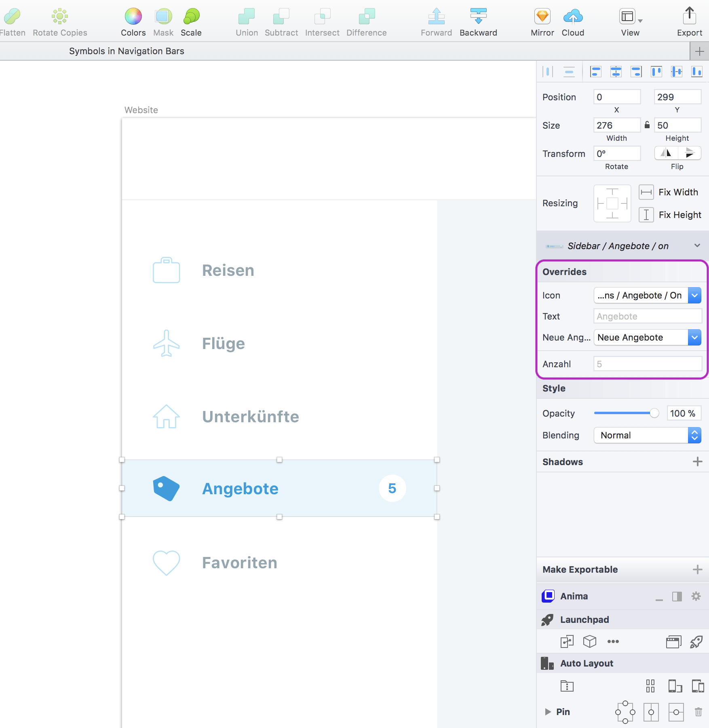709x728 pixels.
Task: Align layers horizontal center
Action: [616, 72]
